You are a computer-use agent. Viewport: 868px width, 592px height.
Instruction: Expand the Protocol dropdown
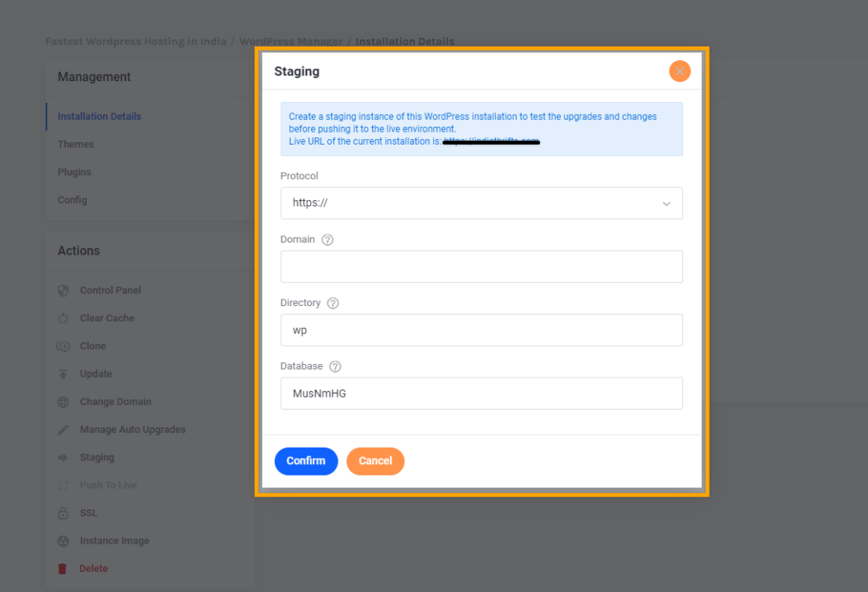point(666,203)
